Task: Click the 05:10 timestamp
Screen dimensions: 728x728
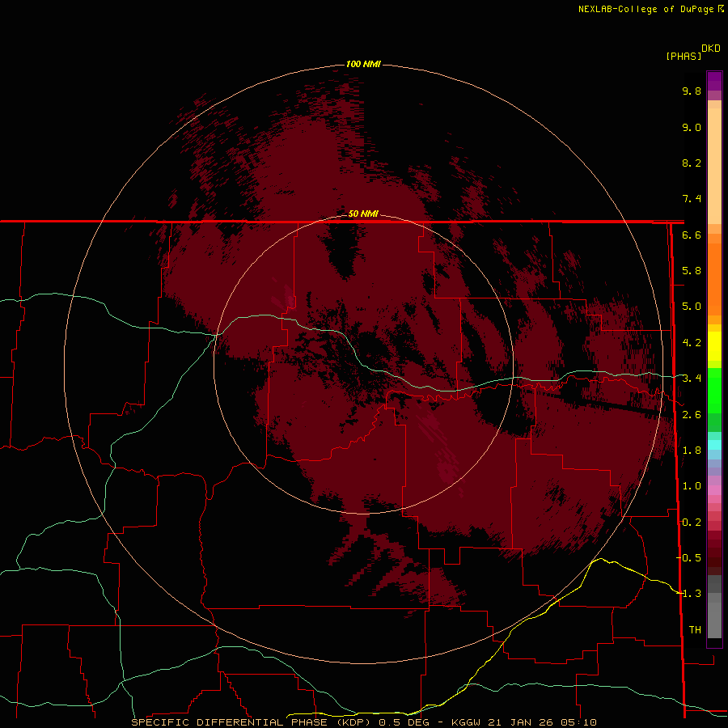Action: [578, 722]
